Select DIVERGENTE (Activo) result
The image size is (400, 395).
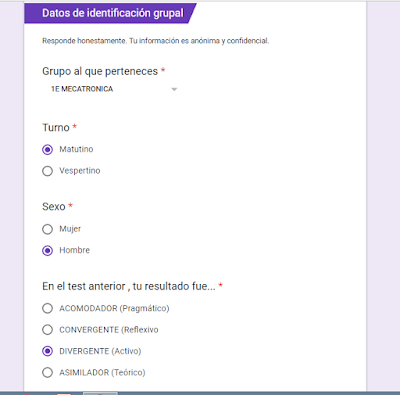[x=47, y=351]
